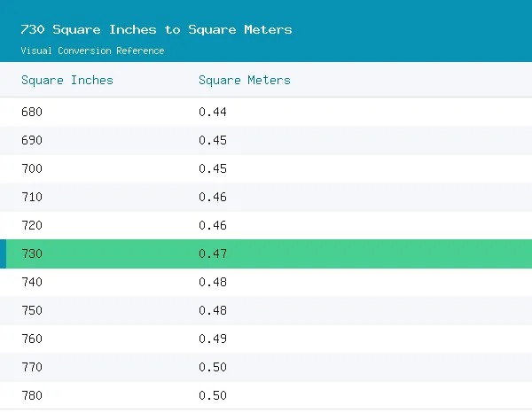Click the 'Visual Conversion Reference' subtitle

coord(92,51)
